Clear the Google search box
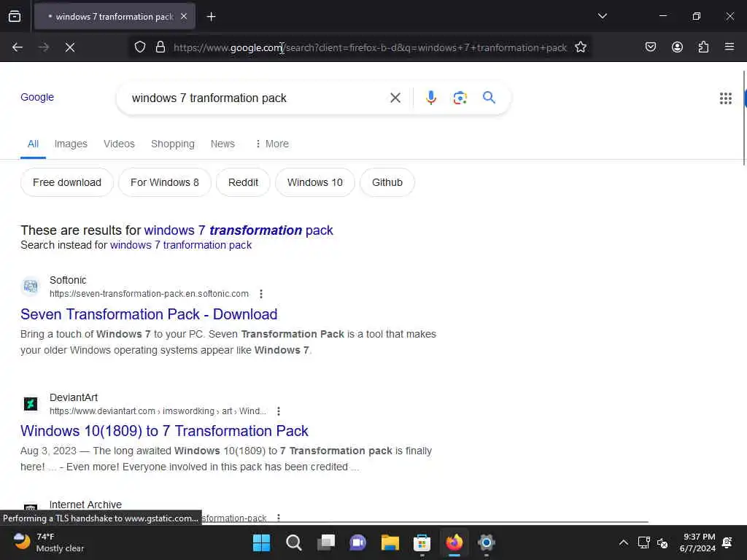 point(395,98)
